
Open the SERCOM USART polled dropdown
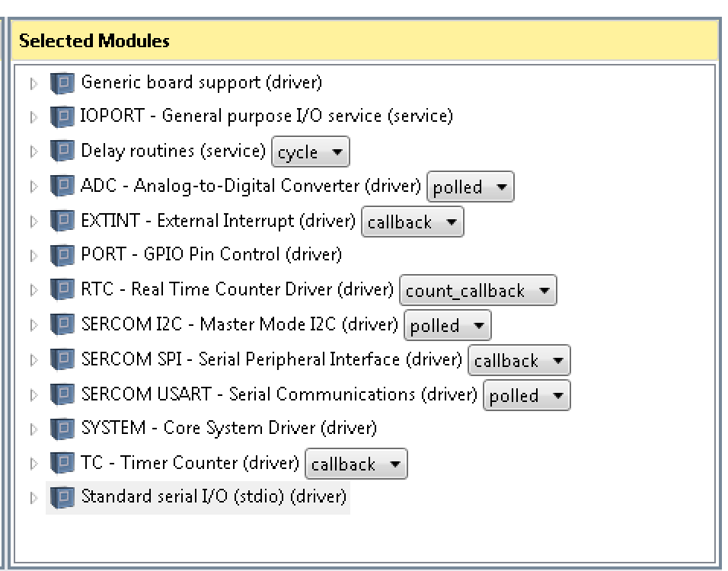tap(526, 396)
